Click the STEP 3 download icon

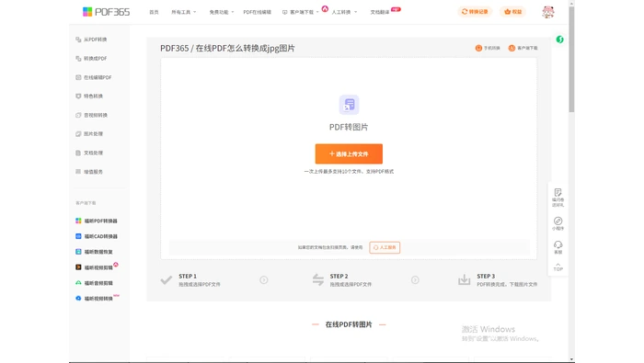(x=464, y=279)
